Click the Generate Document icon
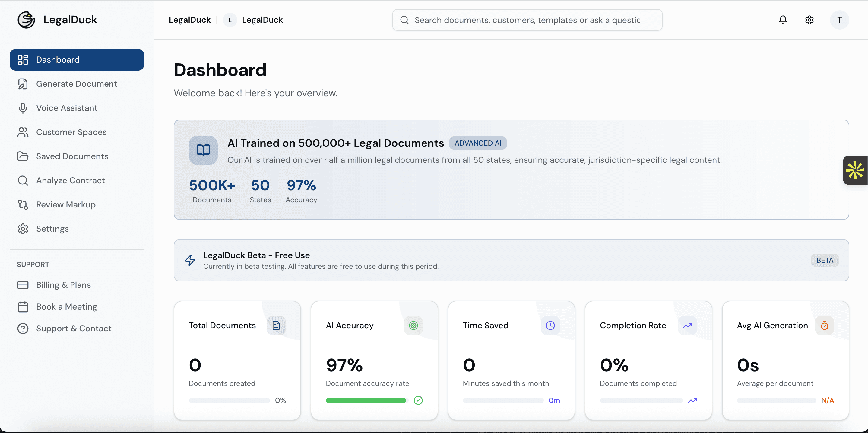Image resolution: width=868 pixels, height=433 pixels. click(23, 84)
